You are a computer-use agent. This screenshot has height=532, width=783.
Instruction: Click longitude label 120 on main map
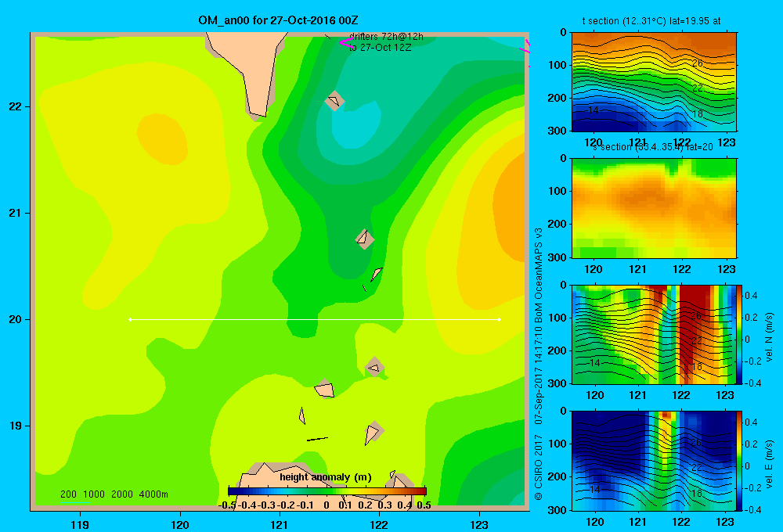[180, 524]
